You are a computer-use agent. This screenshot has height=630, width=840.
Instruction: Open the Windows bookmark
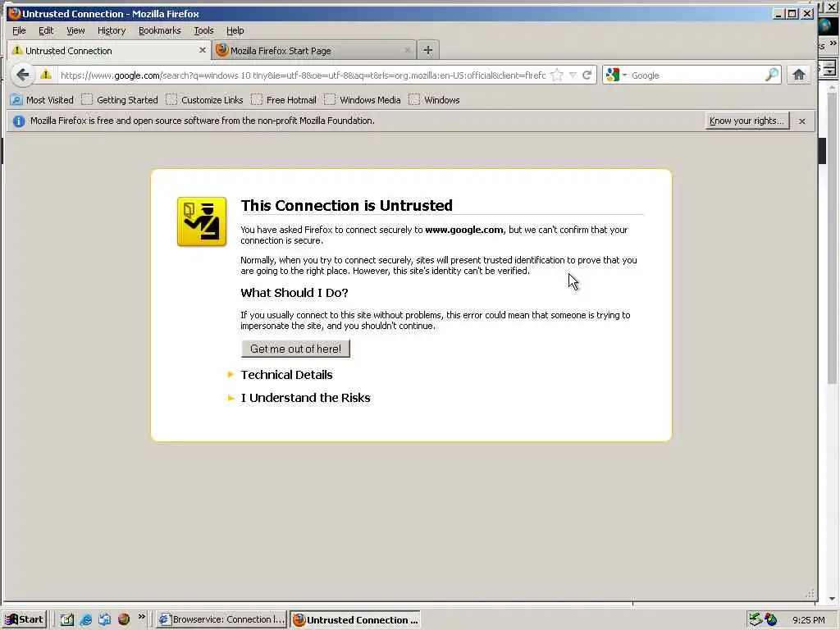[x=435, y=99]
